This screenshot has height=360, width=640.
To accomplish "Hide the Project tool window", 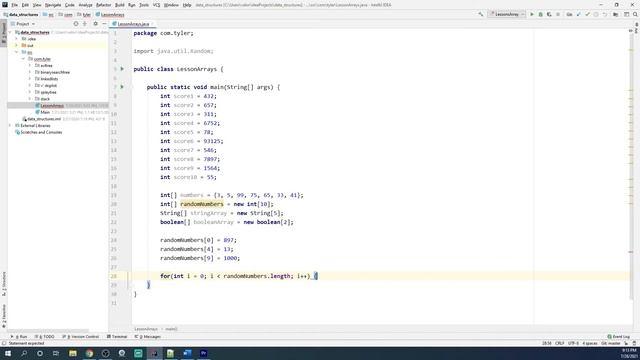I will point(104,24).
